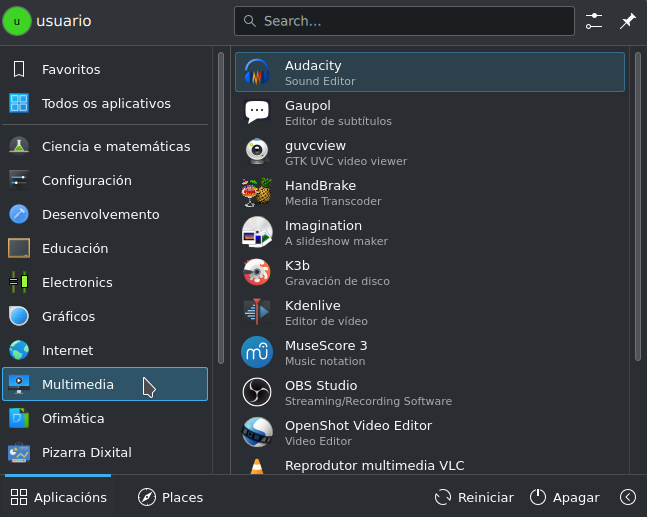Viewport: 647px width, 517px height.
Task: Launch Kdenlive video editor icon
Action: tap(258, 312)
